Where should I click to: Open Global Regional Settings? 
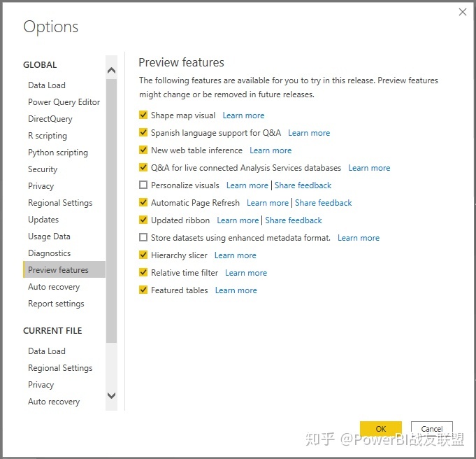(60, 203)
